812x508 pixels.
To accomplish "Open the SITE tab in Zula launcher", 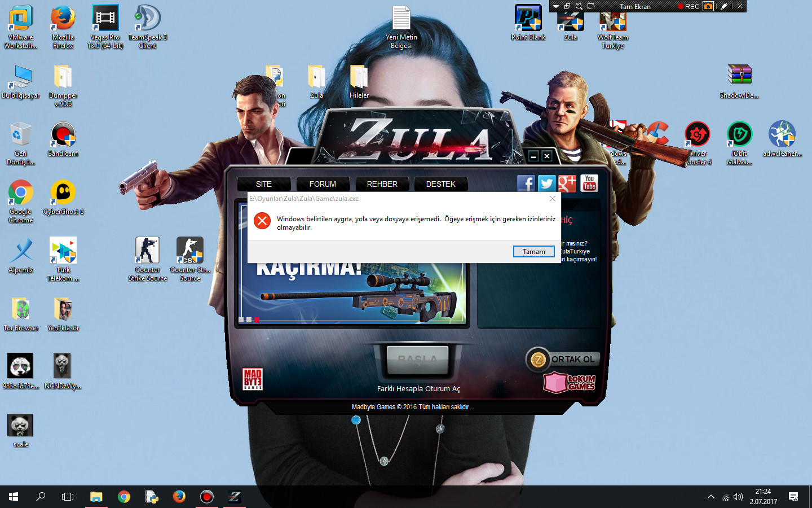I will click(x=264, y=184).
